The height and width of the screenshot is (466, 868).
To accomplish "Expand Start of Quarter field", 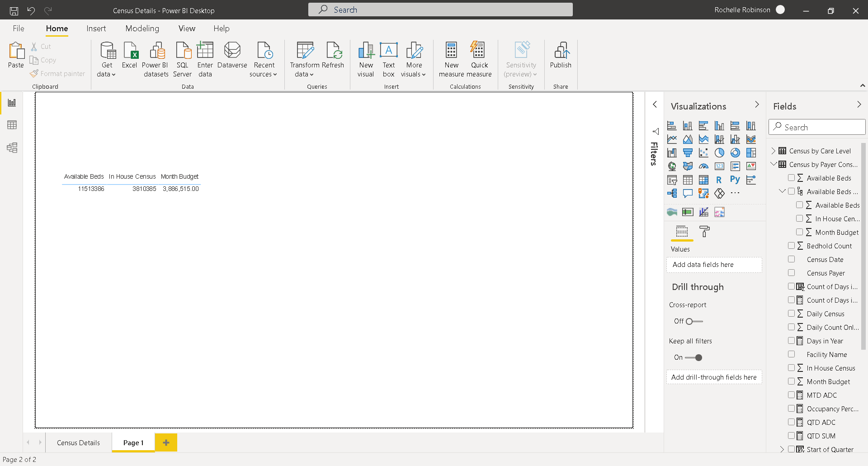I will pyautogui.click(x=782, y=449).
